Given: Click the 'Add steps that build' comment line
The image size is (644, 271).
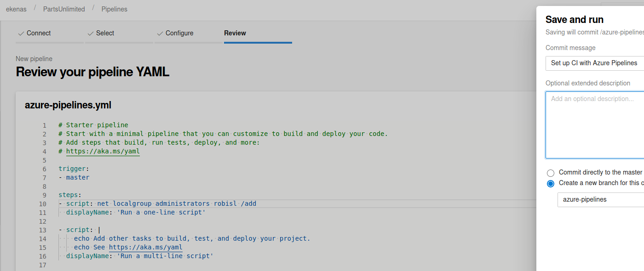Looking at the screenshot, I should coord(159,142).
